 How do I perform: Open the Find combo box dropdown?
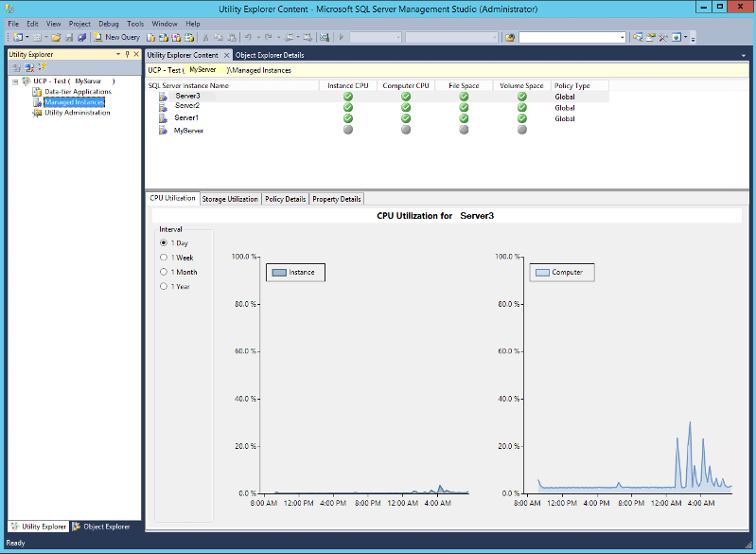[622, 37]
